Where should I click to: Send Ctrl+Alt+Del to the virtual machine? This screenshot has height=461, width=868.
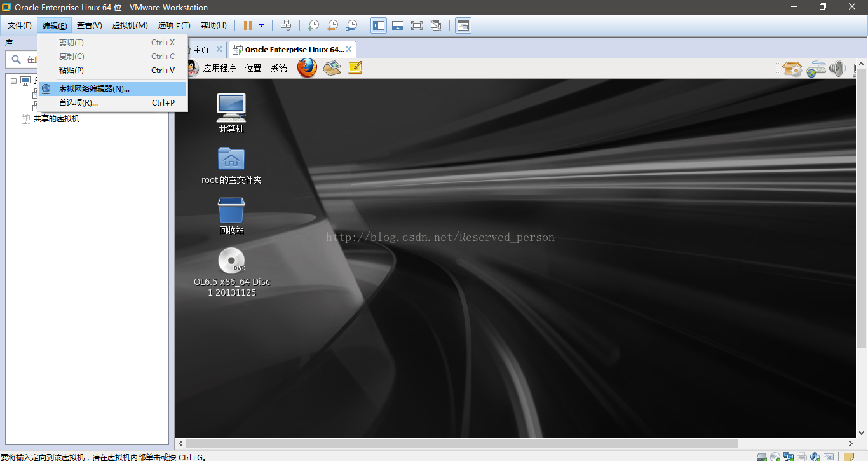coord(286,25)
